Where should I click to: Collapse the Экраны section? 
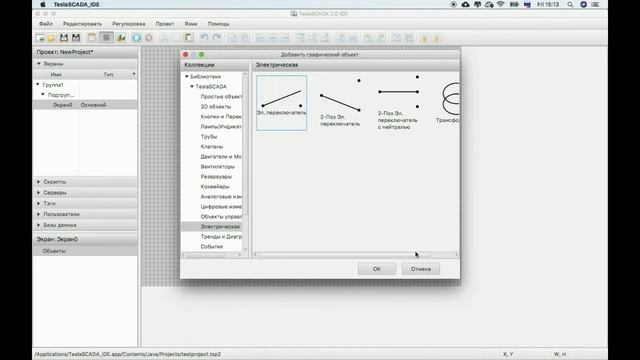coord(39,64)
